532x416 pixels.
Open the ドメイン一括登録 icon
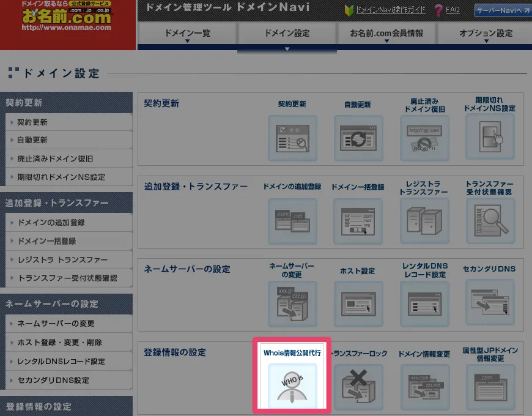pos(358,220)
